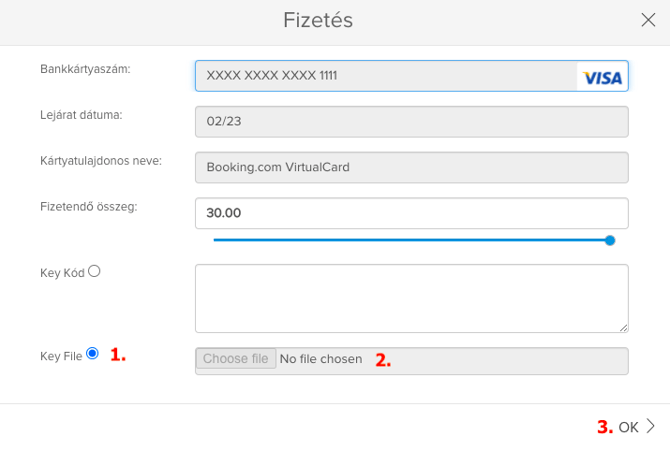This screenshot has width=670, height=451.
Task: Click the Key File label text
Action: pos(61,355)
